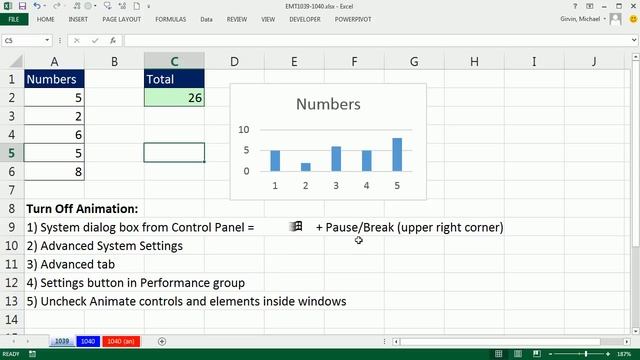
Task: Open the HOME ribbon tab
Action: point(45,19)
